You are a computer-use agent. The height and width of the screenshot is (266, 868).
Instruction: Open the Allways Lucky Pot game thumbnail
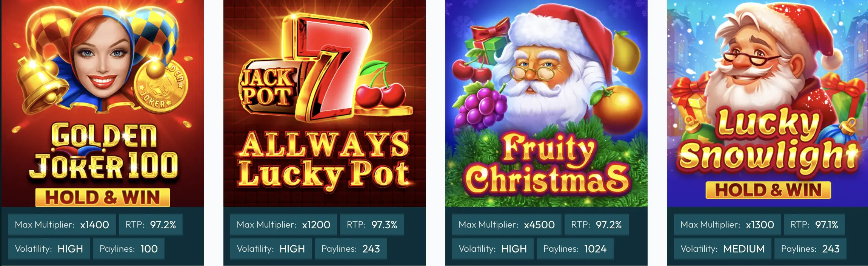coord(325,104)
